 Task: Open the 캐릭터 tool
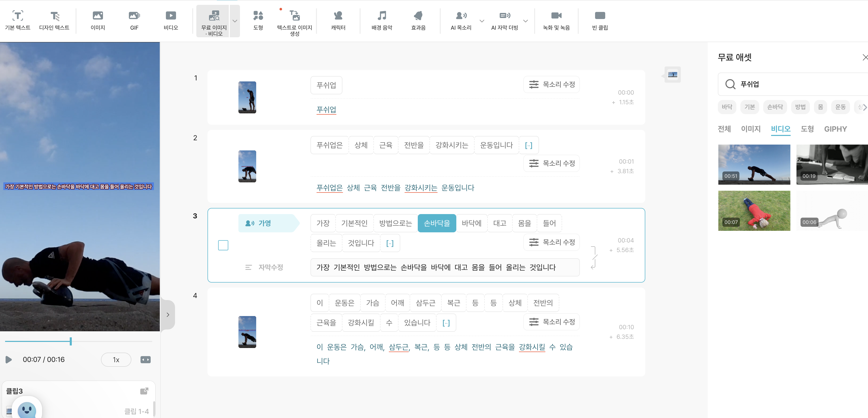[338, 21]
